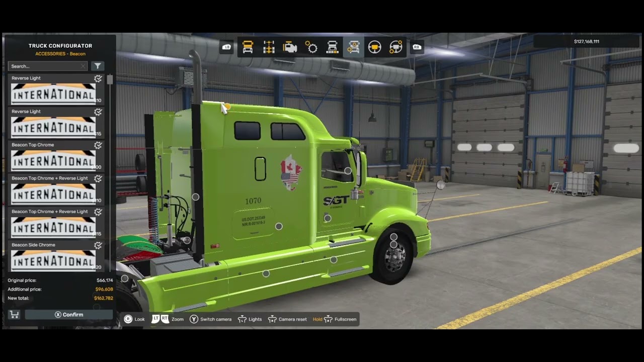Open the transmission gears category

(x=311, y=47)
